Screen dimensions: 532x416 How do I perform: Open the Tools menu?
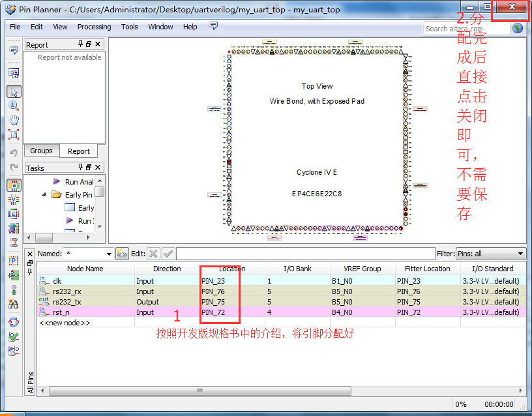click(130, 27)
